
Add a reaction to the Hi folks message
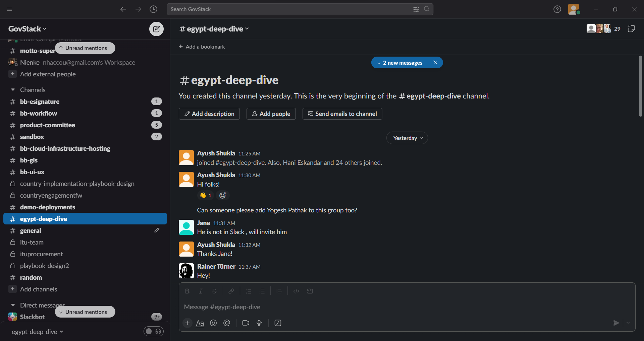click(223, 195)
